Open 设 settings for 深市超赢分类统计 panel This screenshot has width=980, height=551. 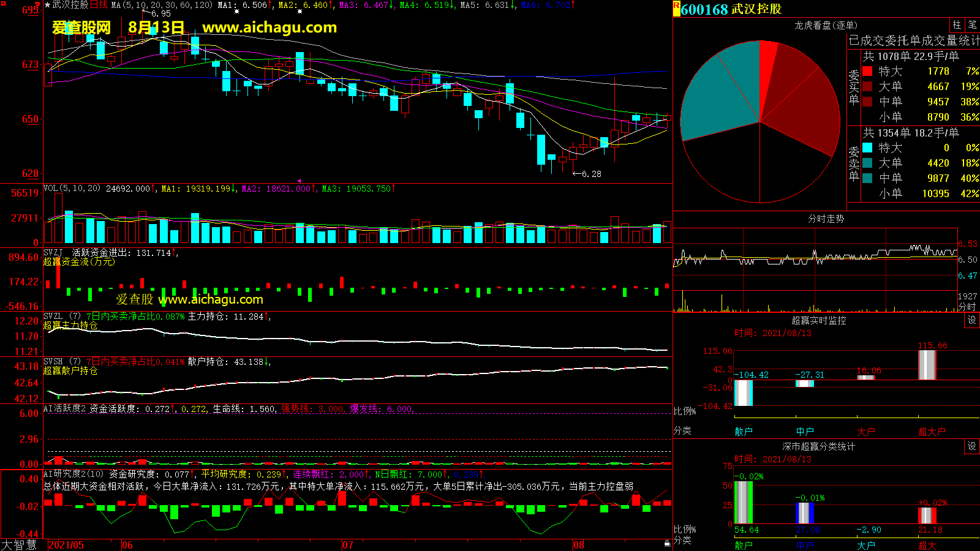click(x=971, y=446)
